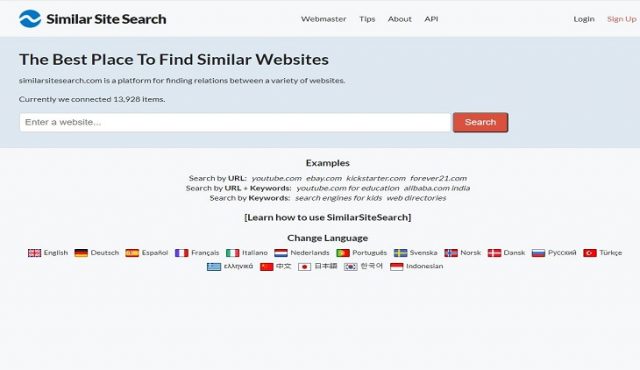Open Learn how to use SimilarSiteSearch link
This screenshot has height=370, width=640.
pos(328,217)
